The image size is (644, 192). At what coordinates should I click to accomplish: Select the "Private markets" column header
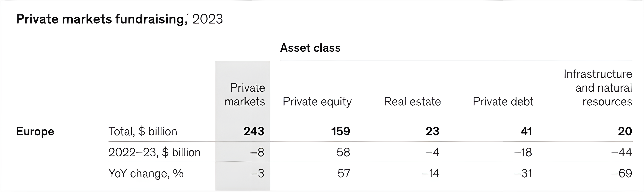[245, 95]
